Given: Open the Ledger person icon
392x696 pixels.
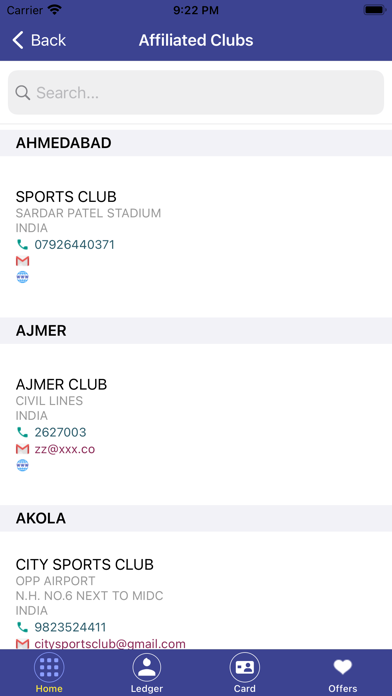Looking at the screenshot, I should (147, 667).
